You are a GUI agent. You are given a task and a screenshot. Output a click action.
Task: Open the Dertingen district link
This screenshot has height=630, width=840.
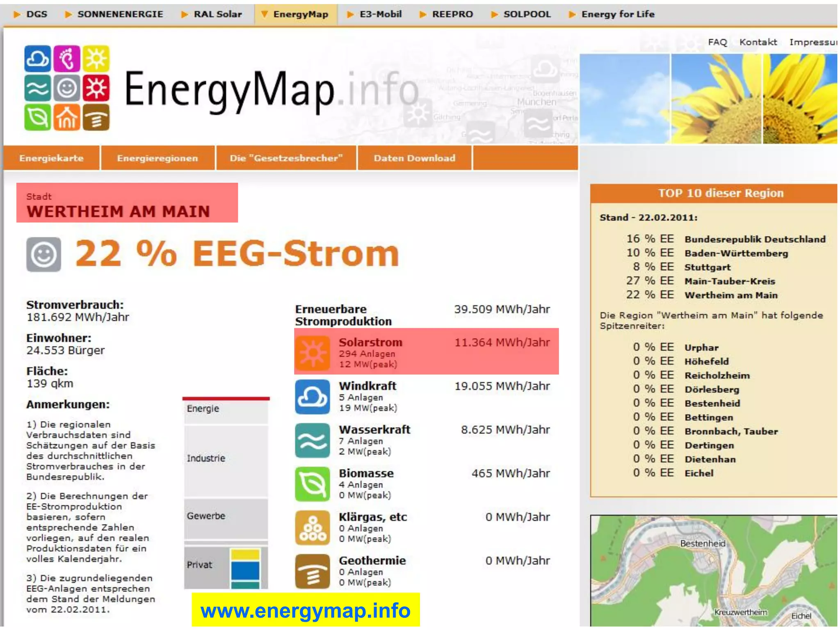[x=709, y=445]
